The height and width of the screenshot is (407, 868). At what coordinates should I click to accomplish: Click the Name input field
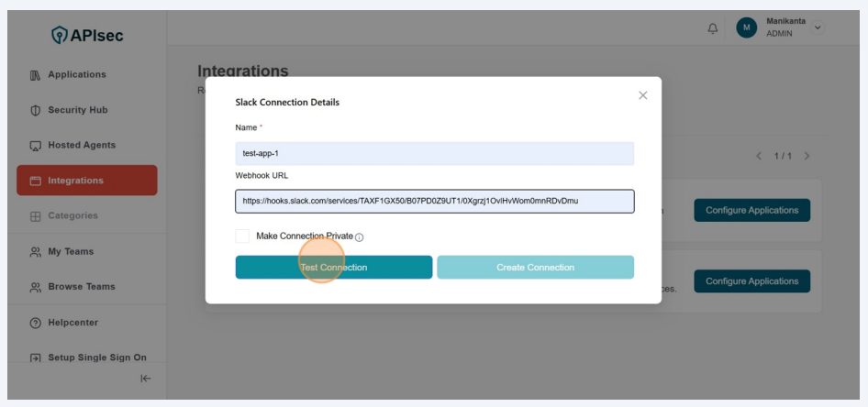point(434,154)
